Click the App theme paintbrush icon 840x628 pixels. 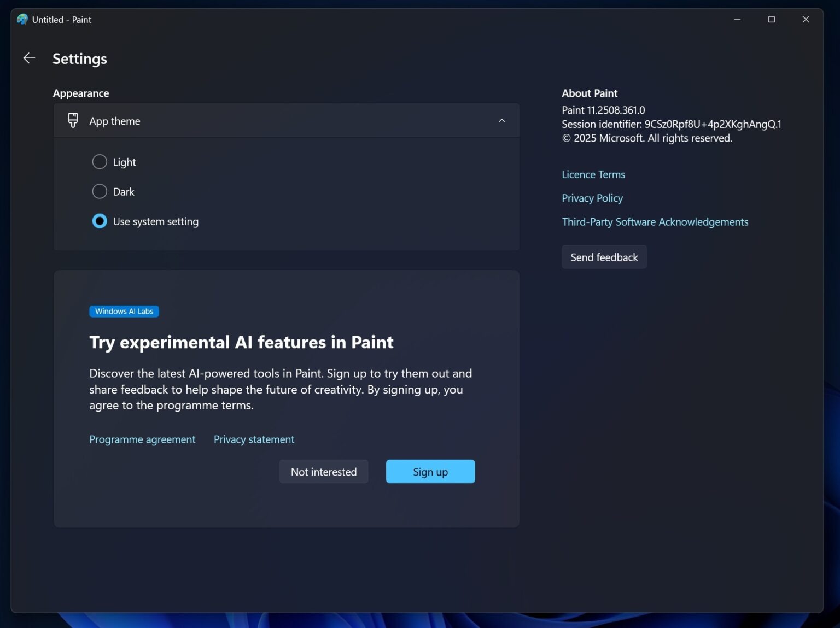tap(73, 120)
